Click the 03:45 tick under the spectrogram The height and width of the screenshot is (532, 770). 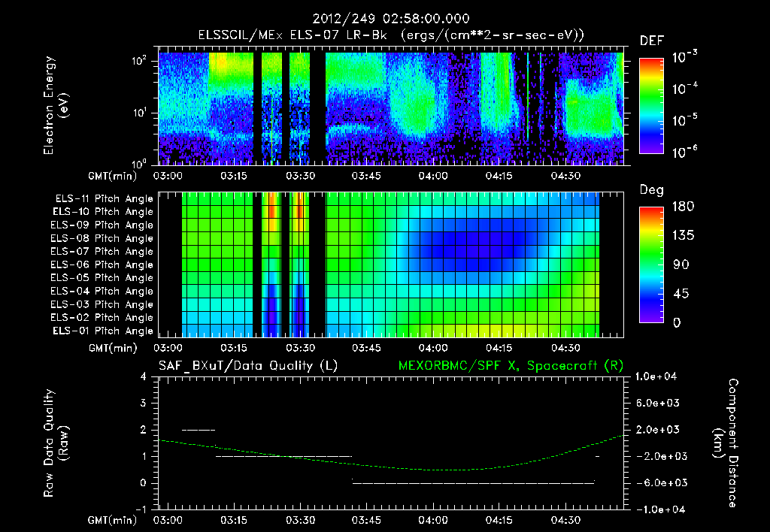pos(366,176)
